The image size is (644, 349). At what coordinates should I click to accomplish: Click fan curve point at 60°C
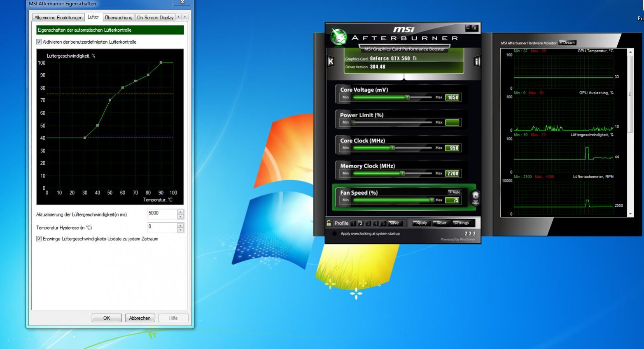click(123, 88)
